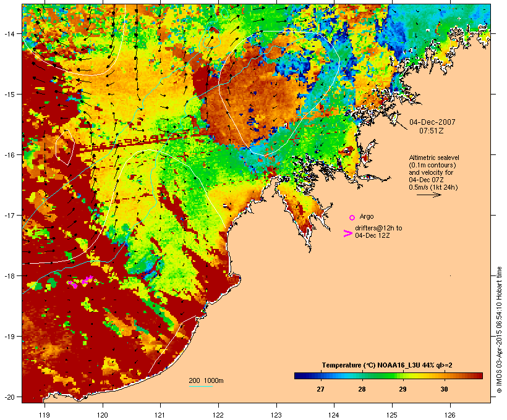Click the '04-Dec 12Z' drifters text
The image size is (507, 420).
372,235
